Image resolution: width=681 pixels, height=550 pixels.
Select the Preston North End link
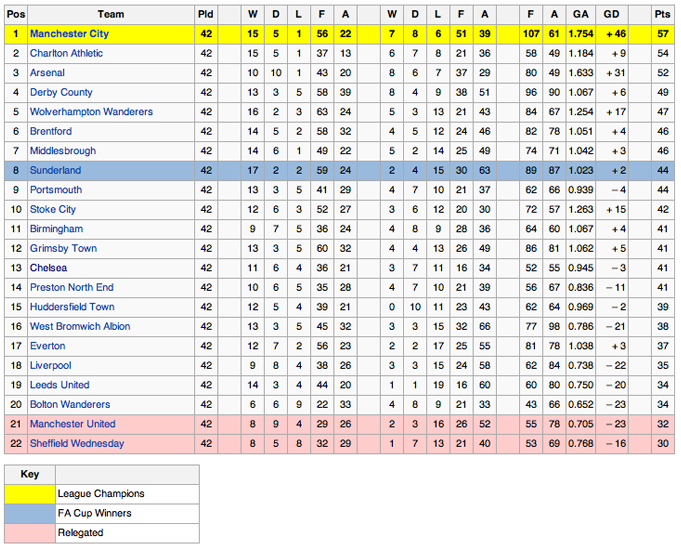(71, 287)
